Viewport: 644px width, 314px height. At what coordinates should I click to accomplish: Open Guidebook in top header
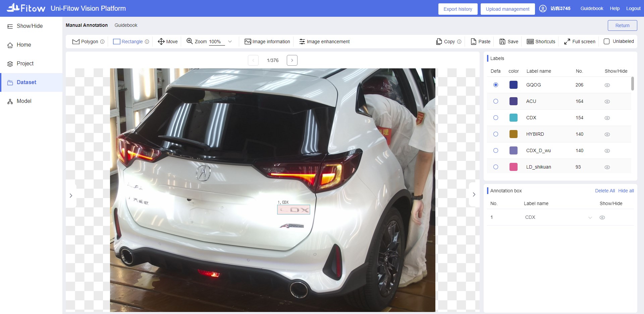click(x=592, y=8)
